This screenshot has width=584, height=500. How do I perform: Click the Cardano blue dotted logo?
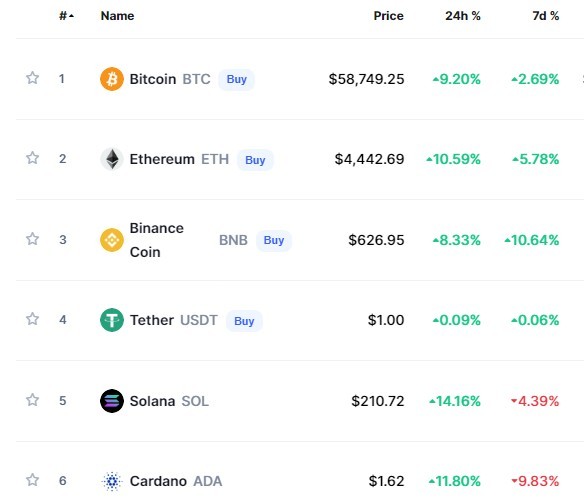112,481
